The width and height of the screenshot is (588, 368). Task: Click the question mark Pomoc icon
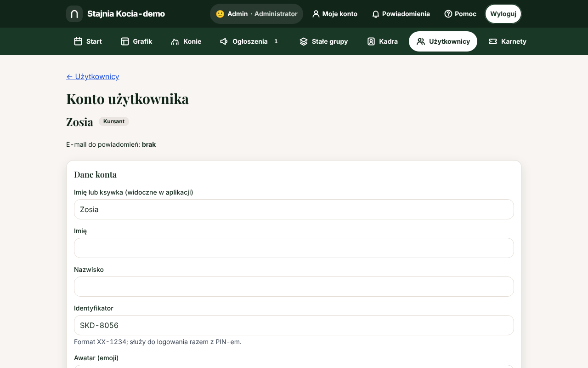(448, 14)
